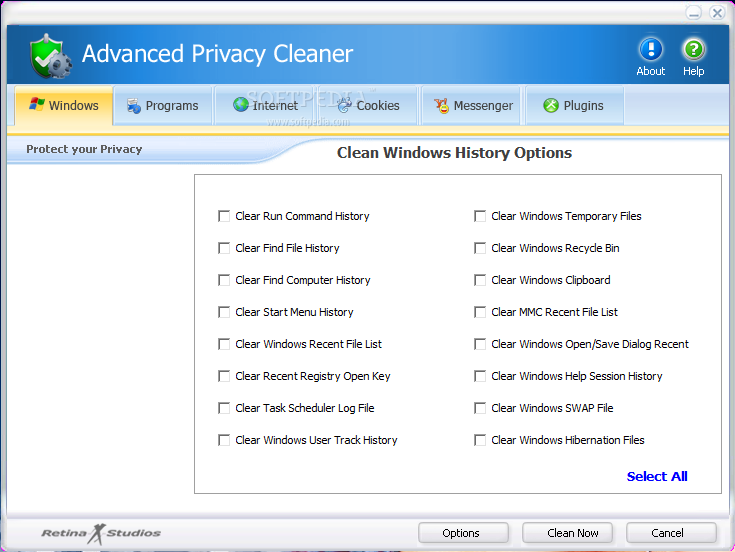Click the Advanced Privacy Cleaner title
735x552 pixels.
coord(218,54)
